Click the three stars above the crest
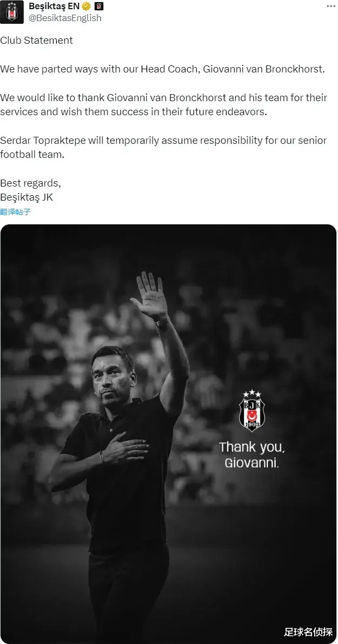 [252, 394]
